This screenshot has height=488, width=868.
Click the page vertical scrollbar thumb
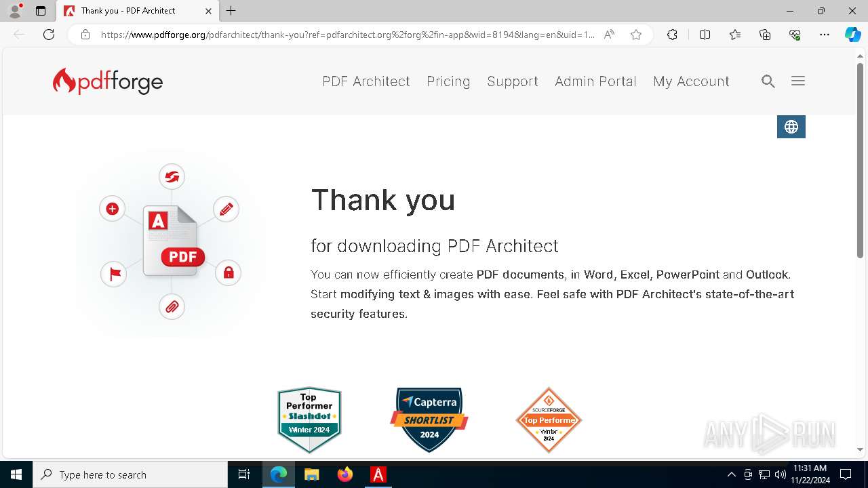point(860,160)
